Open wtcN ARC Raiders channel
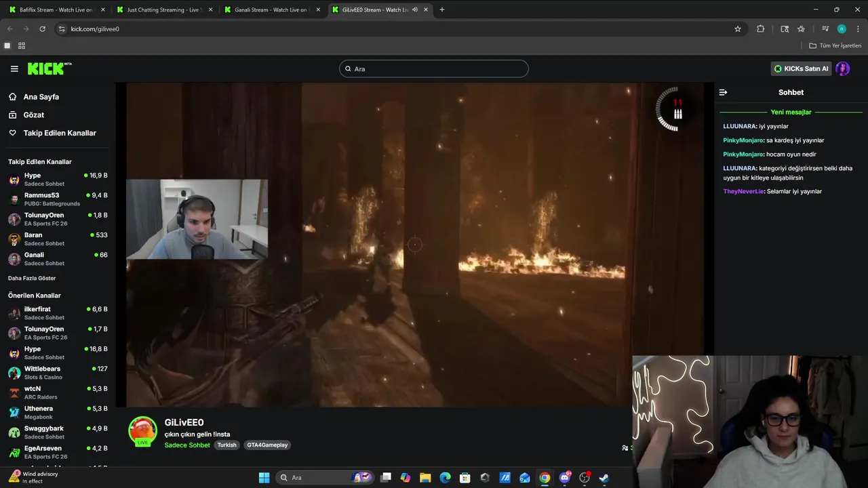This screenshot has height=488, width=868. 58,392
